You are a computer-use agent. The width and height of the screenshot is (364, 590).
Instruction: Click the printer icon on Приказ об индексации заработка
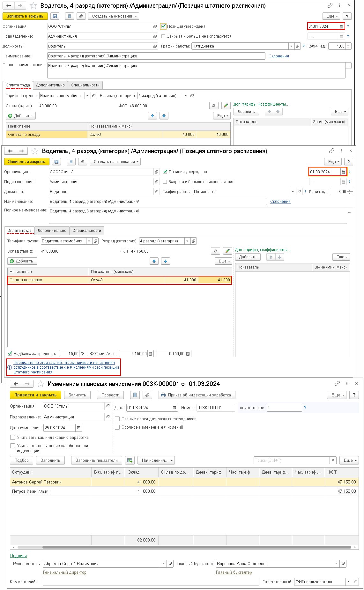click(x=163, y=395)
